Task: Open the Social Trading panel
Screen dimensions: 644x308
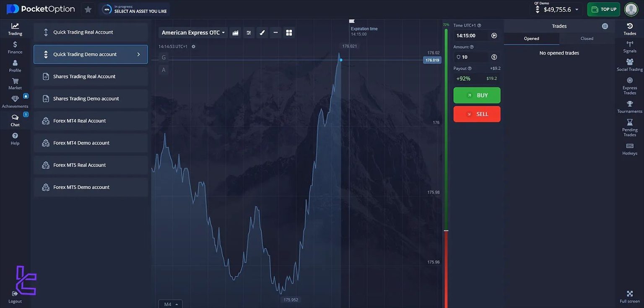Action: pyautogui.click(x=629, y=64)
